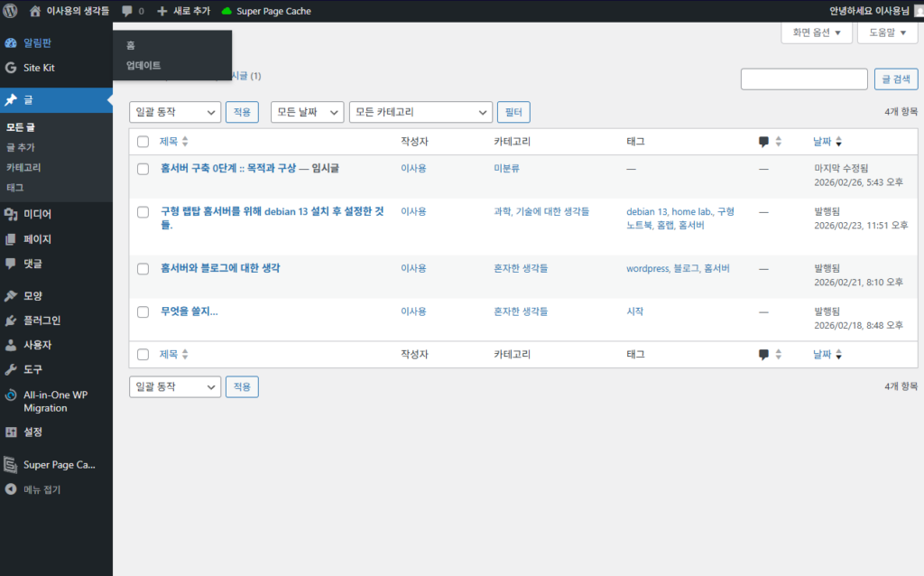
Task: Click the 필터 filter button
Action: coord(513,112)
